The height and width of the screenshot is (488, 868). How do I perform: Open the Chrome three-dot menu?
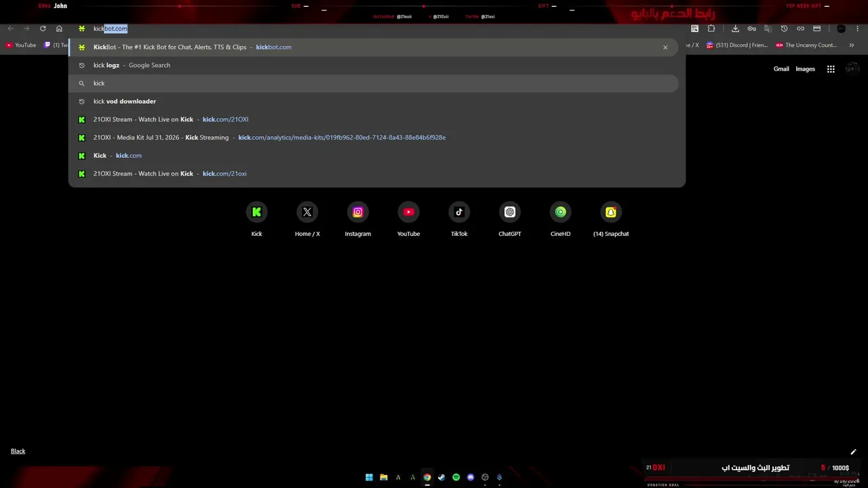858,28
